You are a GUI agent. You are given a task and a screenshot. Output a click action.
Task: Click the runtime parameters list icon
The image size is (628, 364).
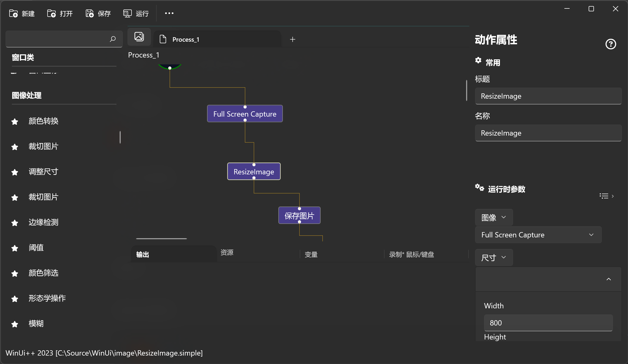coord(604,196)
